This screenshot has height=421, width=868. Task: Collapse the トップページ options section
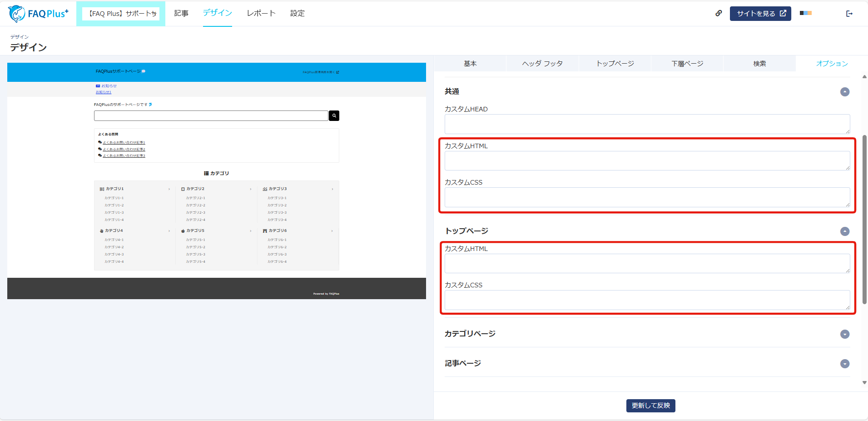(845, 231)
